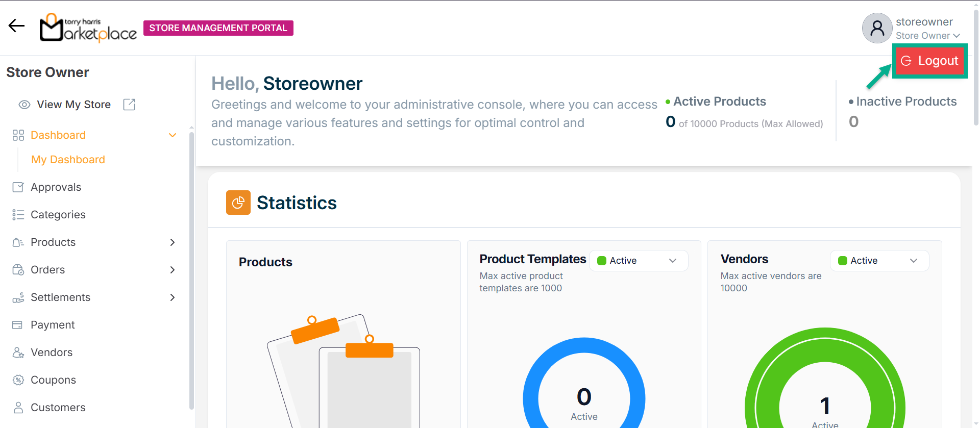This screenshot has width=980, height=428.
Task: Open Product Templates Active status dropdown
Action: (x=638, y=261)
